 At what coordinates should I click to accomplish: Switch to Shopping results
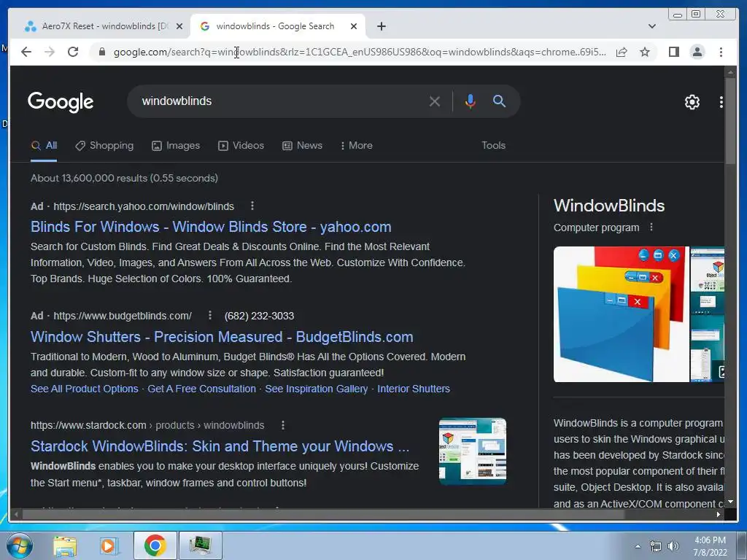tap(105, 146)
